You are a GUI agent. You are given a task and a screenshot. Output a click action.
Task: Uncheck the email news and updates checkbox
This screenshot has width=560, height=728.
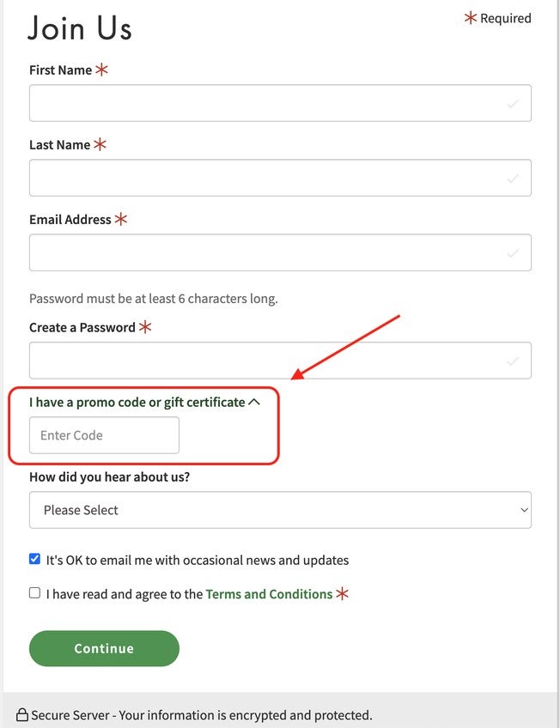point(35,559)
